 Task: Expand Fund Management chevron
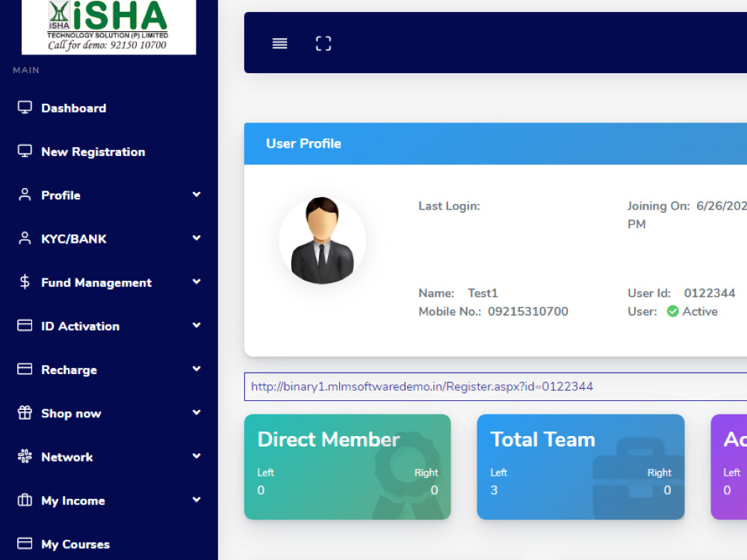pyautogui.click(x=196, y=281)
